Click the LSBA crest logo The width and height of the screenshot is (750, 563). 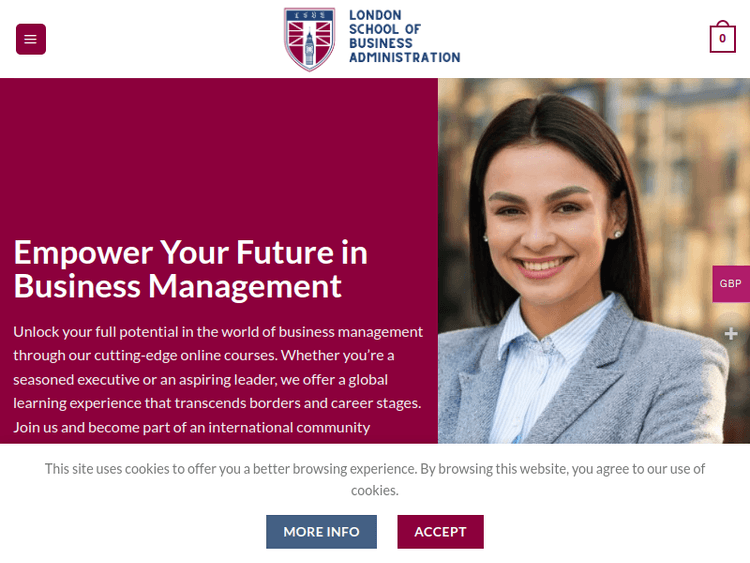point(309,39)
